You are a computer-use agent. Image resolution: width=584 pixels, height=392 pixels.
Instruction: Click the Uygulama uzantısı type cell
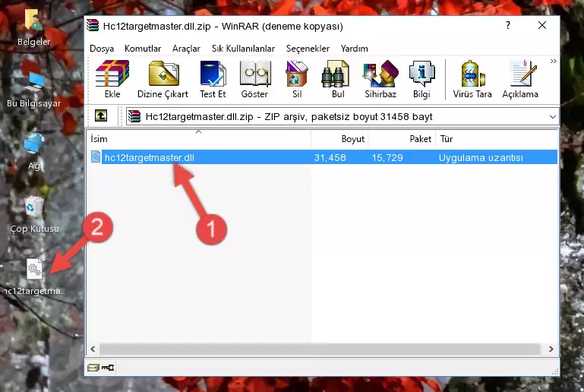(481, 157)
